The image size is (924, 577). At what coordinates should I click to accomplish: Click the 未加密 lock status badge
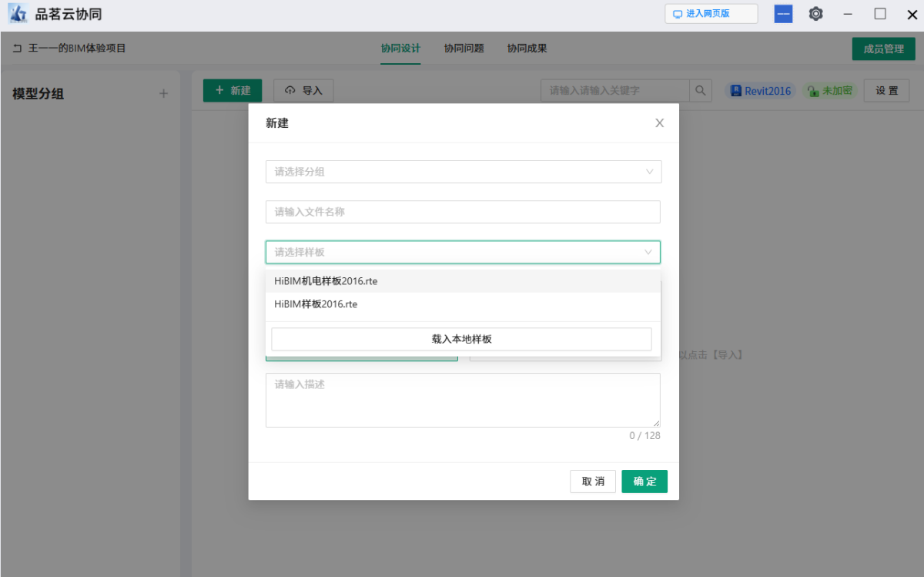(x=829, y=91)
